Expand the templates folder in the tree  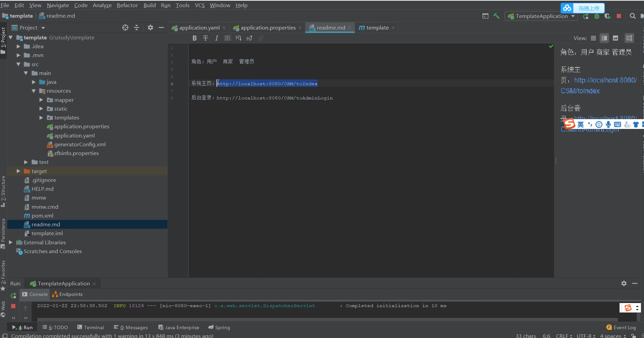point(41,118)
